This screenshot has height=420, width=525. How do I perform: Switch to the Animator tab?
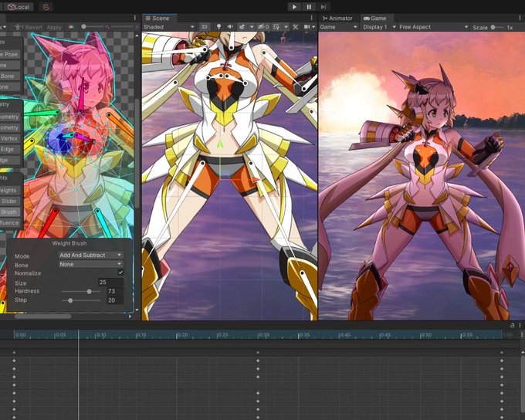(337, 19)
